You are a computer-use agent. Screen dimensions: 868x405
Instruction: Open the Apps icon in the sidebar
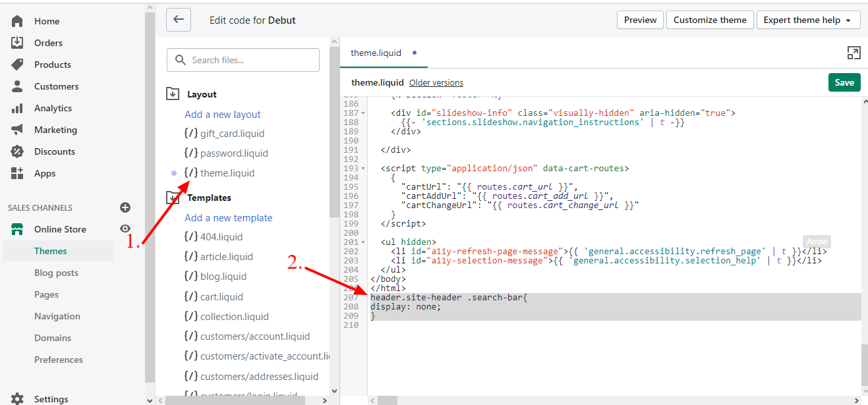pos(15,173)
